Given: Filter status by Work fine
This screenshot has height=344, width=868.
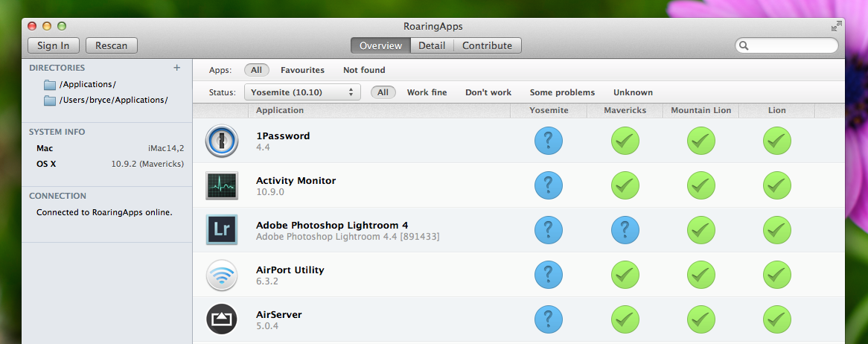Looking at the screenshot, I should (427, 92).
